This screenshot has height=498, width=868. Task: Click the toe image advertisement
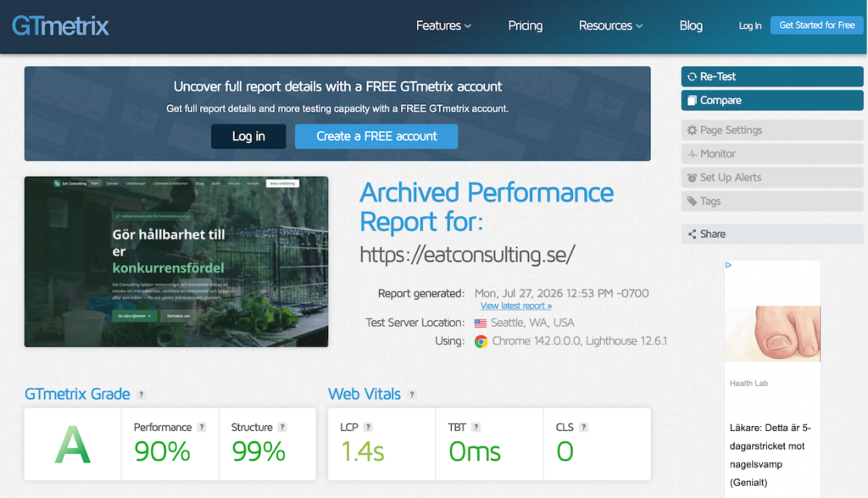point(772,334)
